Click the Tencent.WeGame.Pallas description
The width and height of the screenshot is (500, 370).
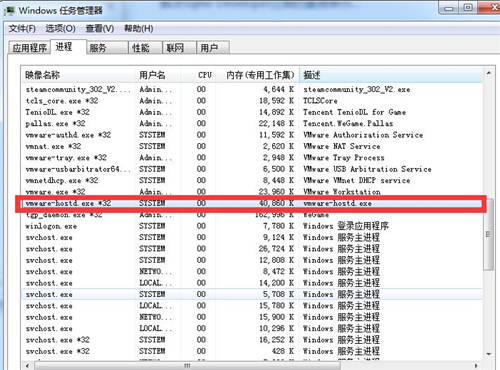[348, 123]
